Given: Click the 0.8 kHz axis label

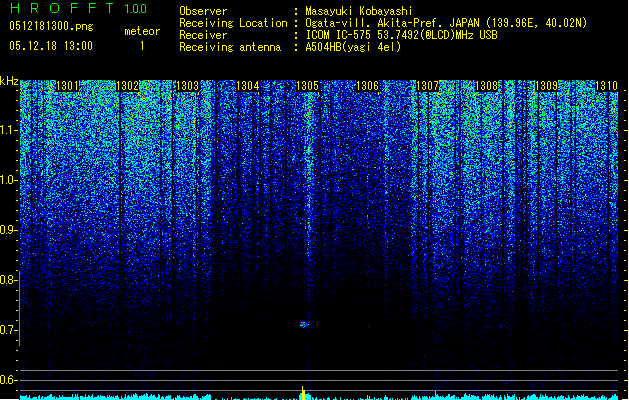Looking at the screenshot, I should click(9, 280).
